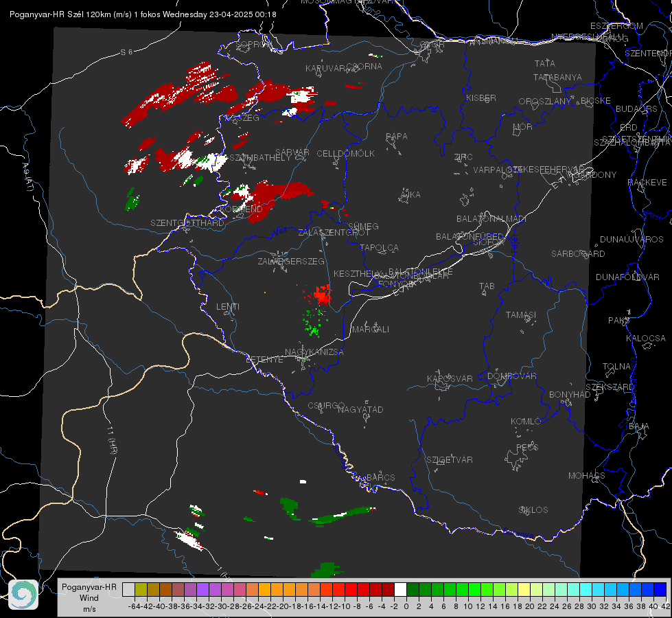Click the OROSZLANY city label

pyautogui.click(x=545, y=102)
